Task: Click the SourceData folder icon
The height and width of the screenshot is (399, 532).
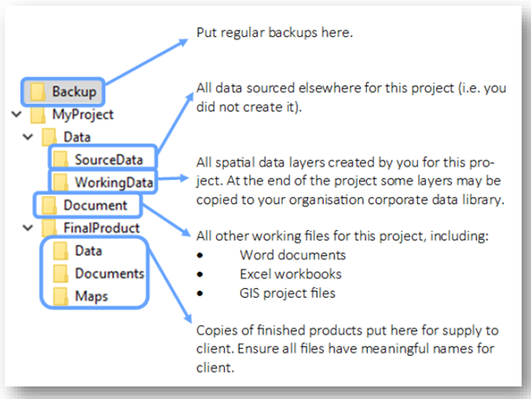Action: tap(61, 159)
